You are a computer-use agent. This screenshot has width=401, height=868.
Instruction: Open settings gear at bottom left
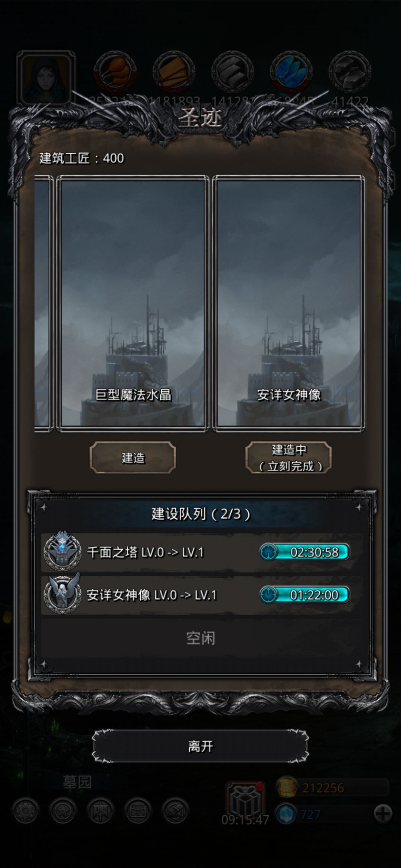coord(25,811)
